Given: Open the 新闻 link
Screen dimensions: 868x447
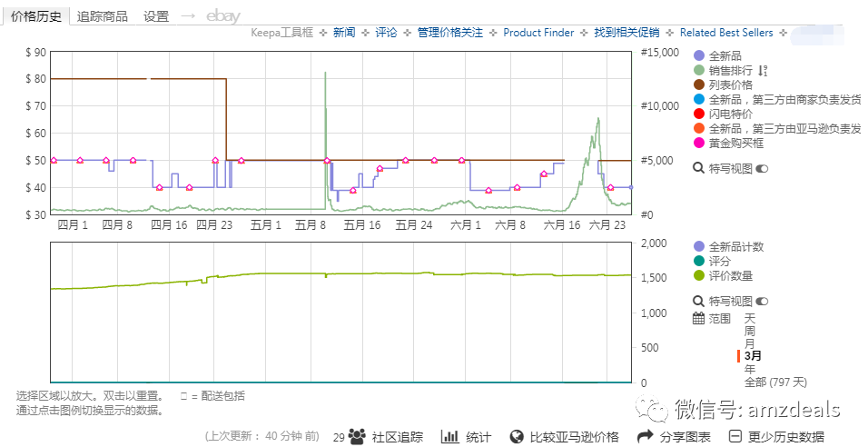Looking at the screenshot, I should click(344, 33).
